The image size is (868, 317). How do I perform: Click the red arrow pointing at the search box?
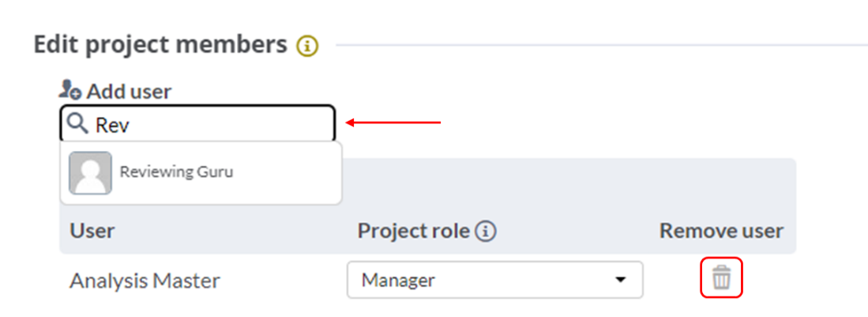(x=393, y=123)
